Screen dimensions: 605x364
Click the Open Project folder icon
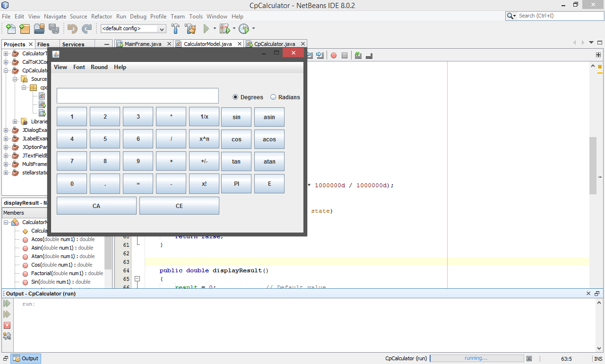(x=39, y=29)
